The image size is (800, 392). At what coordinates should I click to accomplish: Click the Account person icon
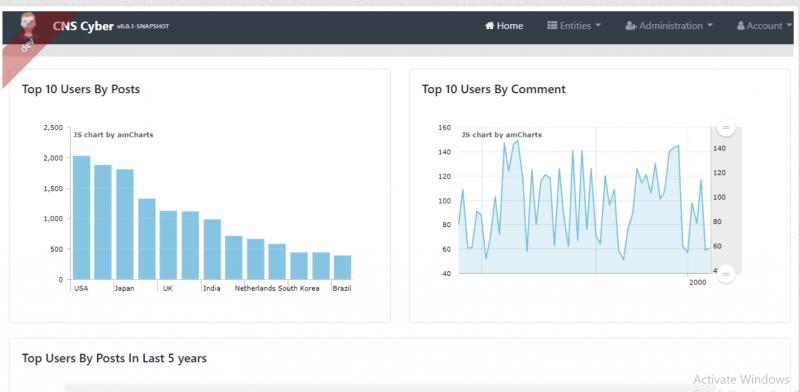(x=741, y=26)
